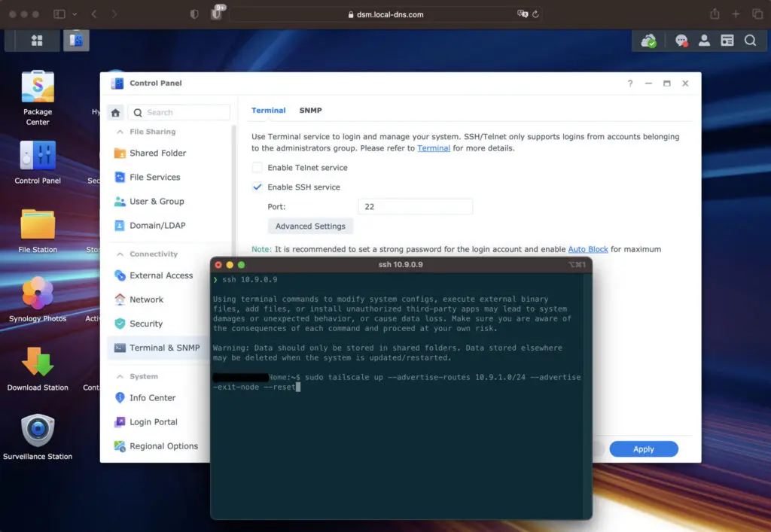Enable Telnet service checkbox
Image resolution: width=771 pixels, height=532 pixels.
tap(258, 168)
